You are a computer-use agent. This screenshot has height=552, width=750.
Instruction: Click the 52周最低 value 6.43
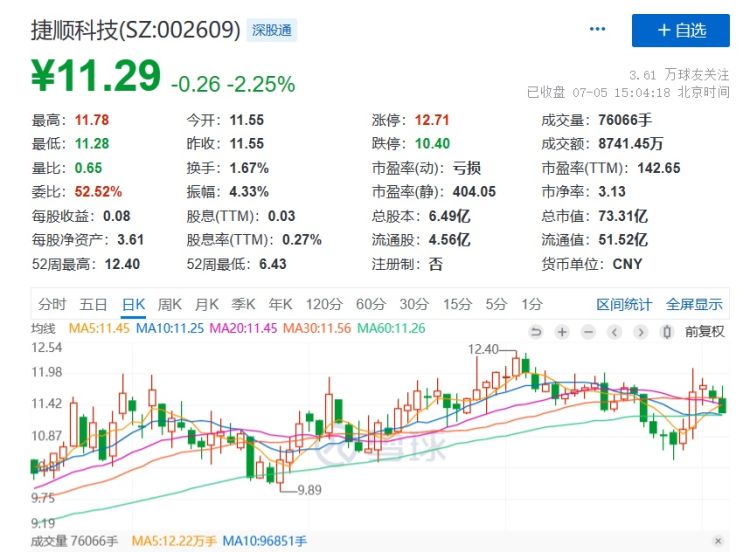[273, 264]
